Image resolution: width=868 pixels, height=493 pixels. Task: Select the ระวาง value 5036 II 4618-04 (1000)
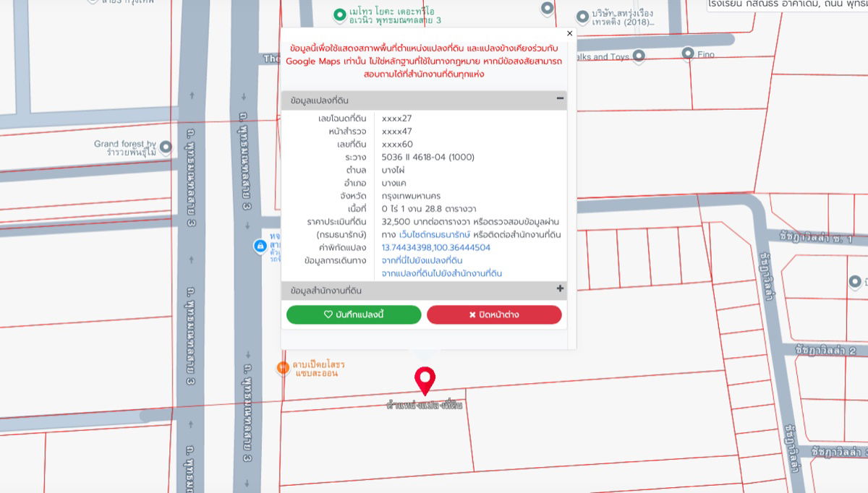(428, 157)
